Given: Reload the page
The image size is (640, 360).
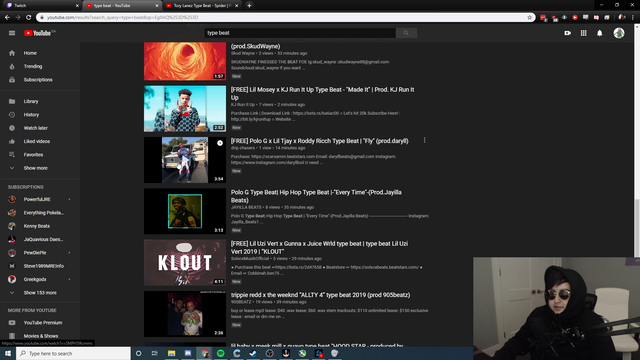Looking at the screenshot, I should click(29, 17).
